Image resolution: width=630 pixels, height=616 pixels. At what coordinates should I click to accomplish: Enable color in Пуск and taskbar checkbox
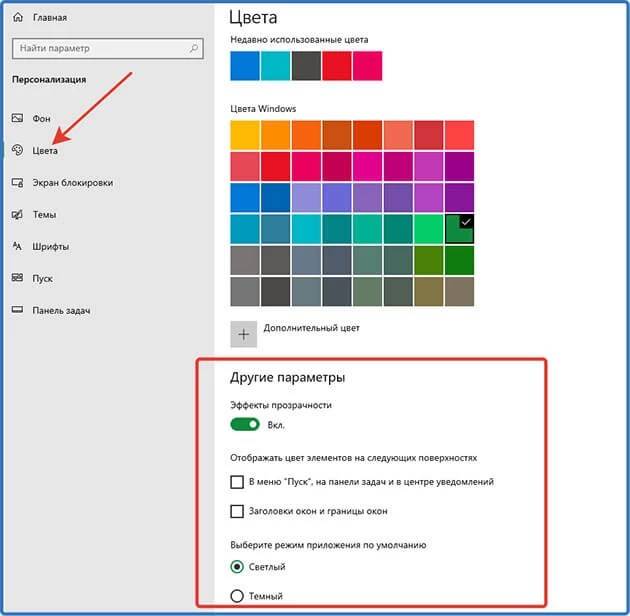pos(237,482)
